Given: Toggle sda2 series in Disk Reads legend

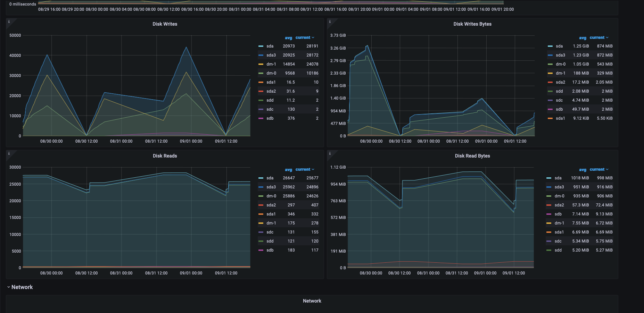Looking at the screenshot, I should (271, 205).
